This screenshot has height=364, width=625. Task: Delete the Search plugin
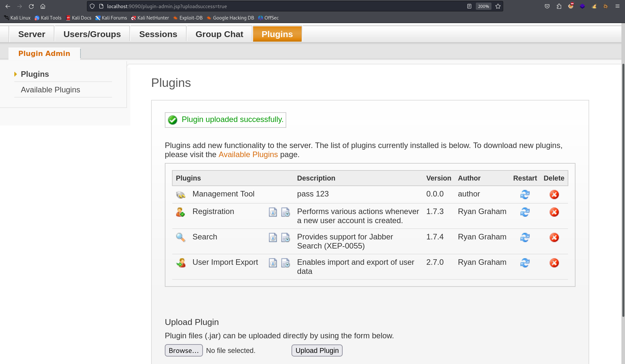(554, 237)
